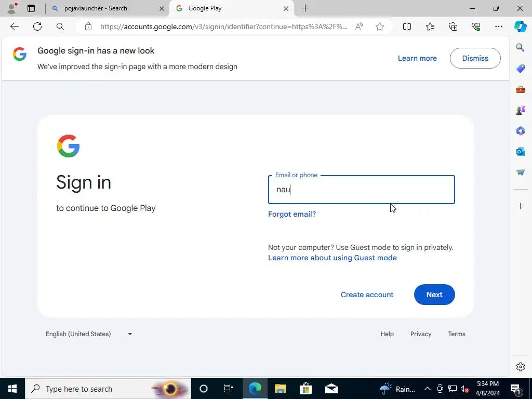Dismiss the new look banner
532x399 pixels.
point(475,58)
